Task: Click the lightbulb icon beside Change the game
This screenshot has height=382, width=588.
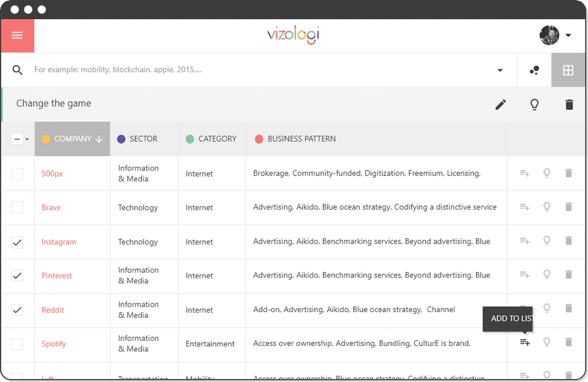Action: 534,105
